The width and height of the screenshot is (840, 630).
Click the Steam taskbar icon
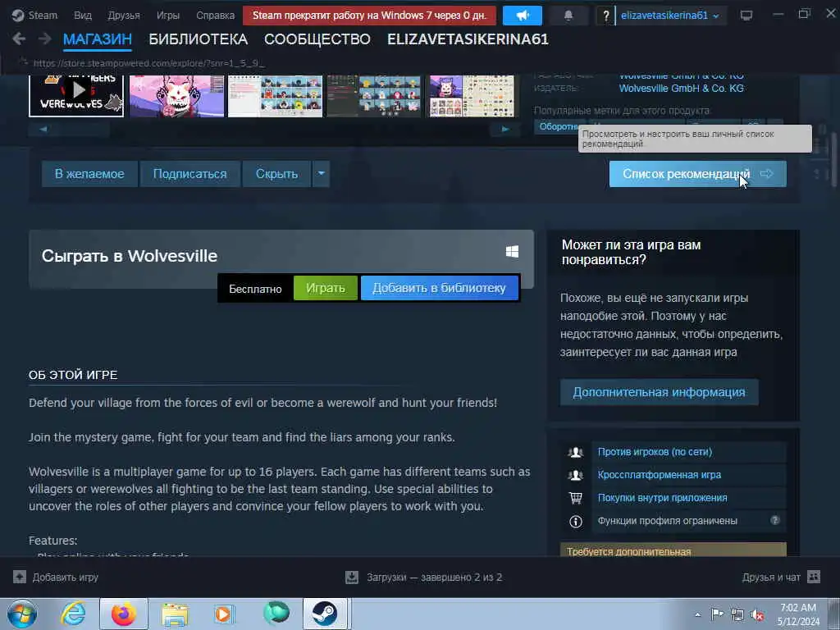325,614
